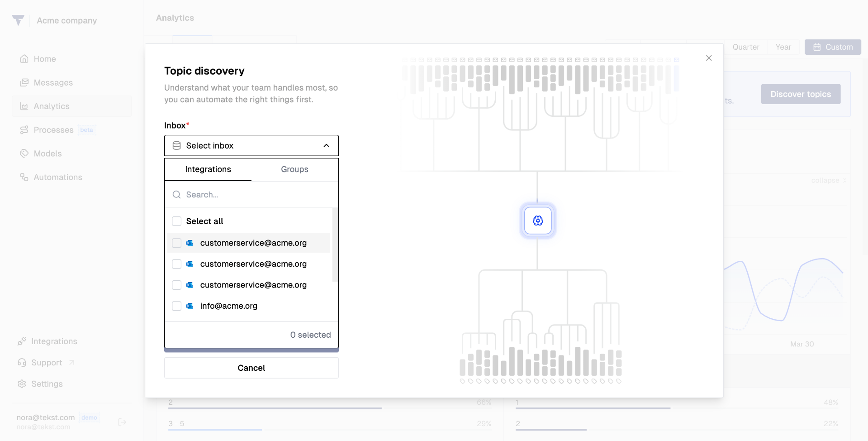Click the magnifier icon in the search box
Viewport: 868px width, 441px height.
click(x=177, y=195)
